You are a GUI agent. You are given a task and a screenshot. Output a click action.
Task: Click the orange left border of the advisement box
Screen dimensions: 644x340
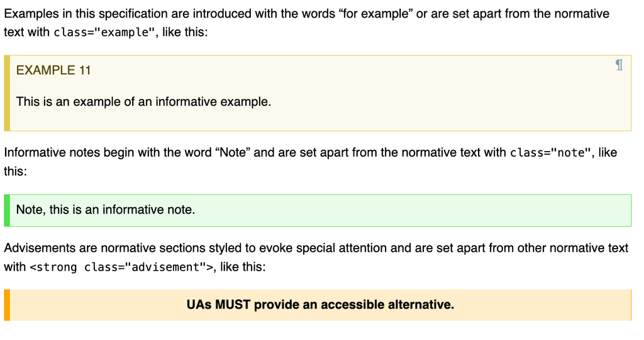point(7,305)
